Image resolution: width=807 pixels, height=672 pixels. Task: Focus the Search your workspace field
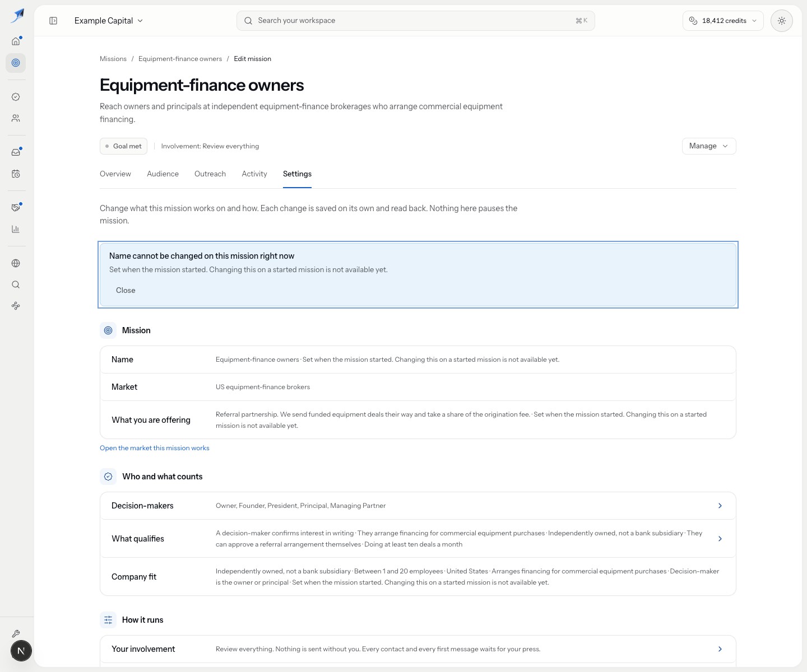point(415,21)
